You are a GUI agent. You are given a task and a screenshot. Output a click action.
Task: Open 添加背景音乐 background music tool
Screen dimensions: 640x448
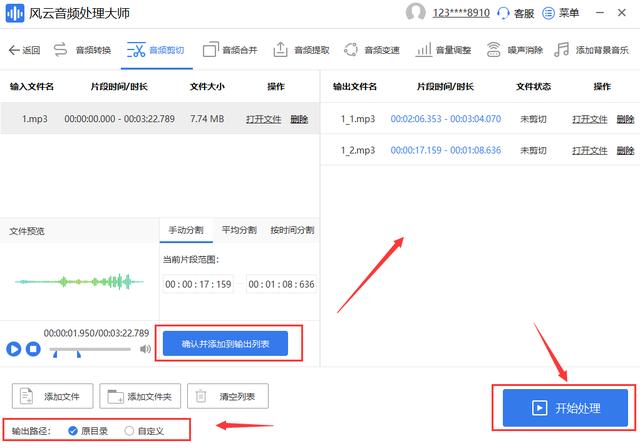click(x=591, y=50)
